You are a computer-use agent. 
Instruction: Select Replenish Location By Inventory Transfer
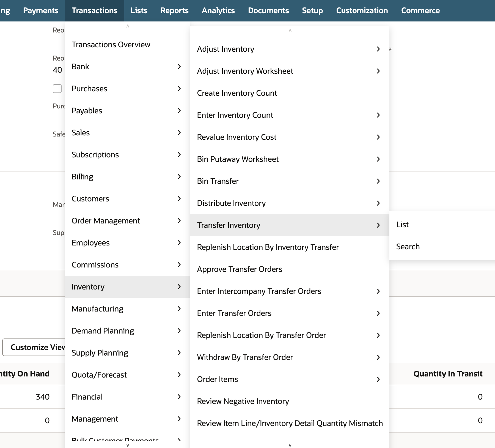290,247
